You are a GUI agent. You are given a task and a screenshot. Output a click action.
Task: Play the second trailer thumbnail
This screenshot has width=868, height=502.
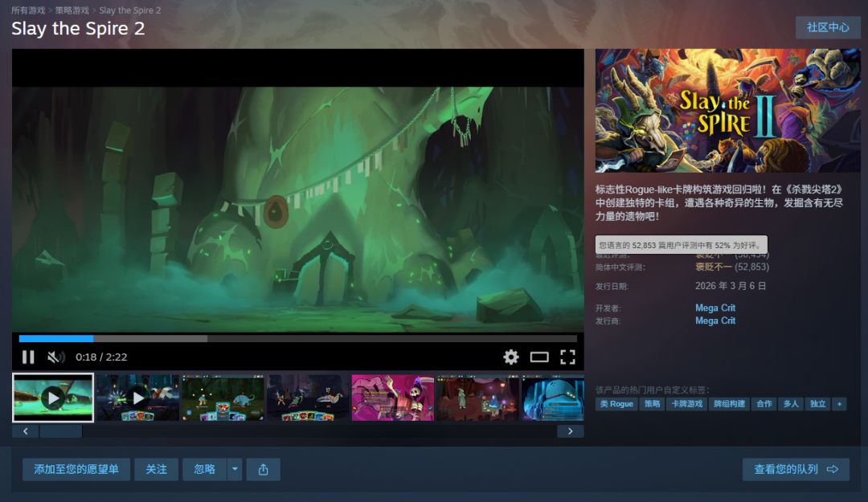[x=138, y=398]
